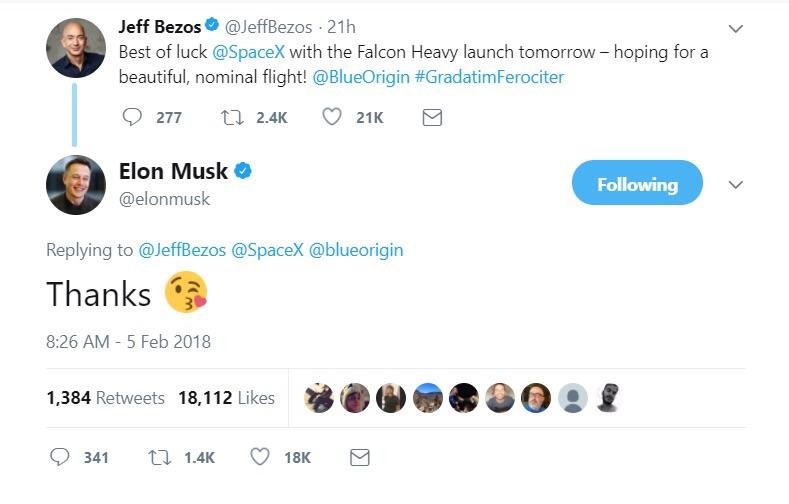Reply to Elon Musk's Thanks tweet

60,457
